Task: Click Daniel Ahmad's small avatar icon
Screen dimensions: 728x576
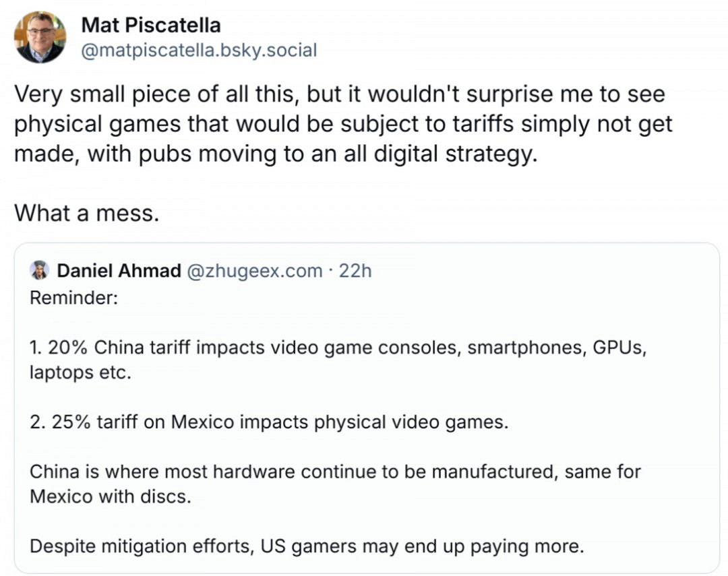Action: pyautogui.click(x=40, y=271)
